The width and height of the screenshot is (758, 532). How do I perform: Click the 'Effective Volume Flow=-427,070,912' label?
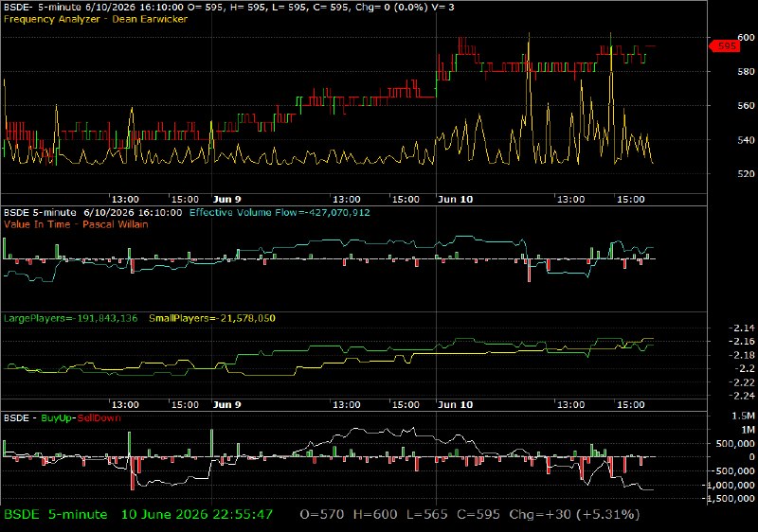[280, 212]
